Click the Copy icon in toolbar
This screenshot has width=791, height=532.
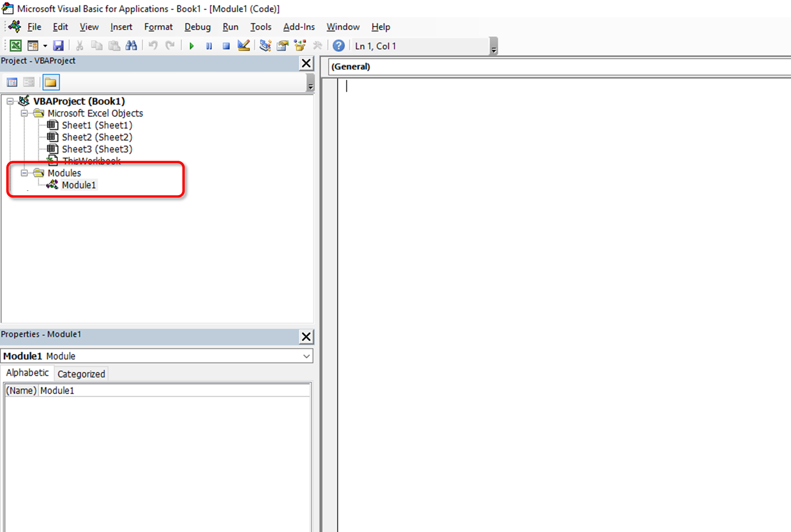(97, 45)
